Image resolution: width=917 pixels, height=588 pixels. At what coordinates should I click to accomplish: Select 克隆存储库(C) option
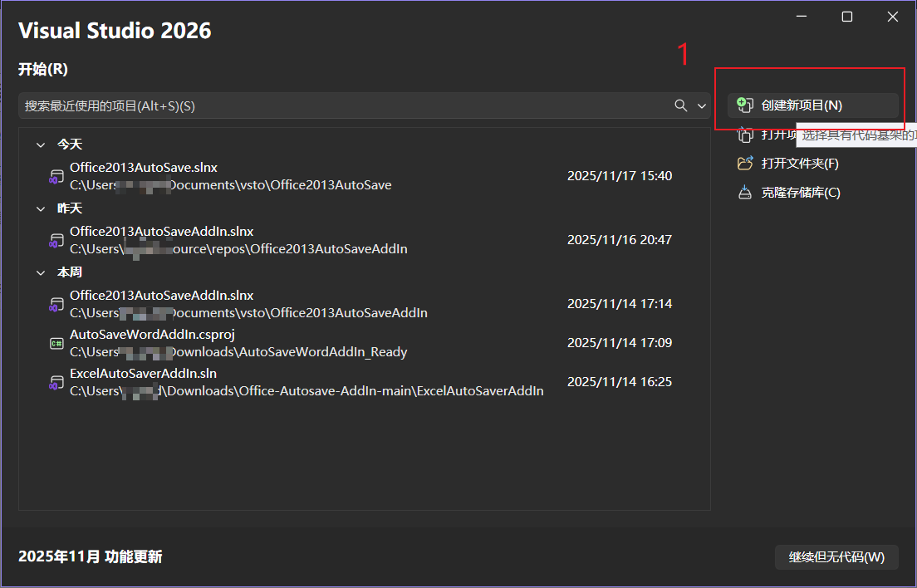(800, 193)
